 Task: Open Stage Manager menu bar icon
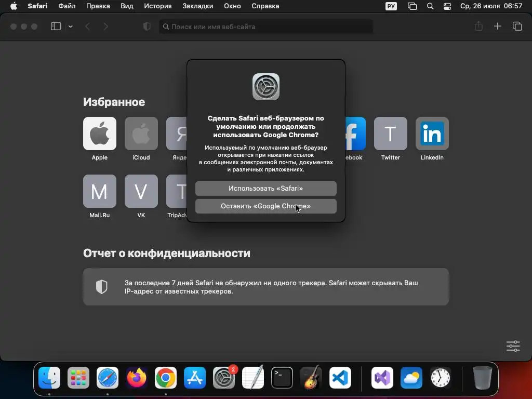click(412, 6)
